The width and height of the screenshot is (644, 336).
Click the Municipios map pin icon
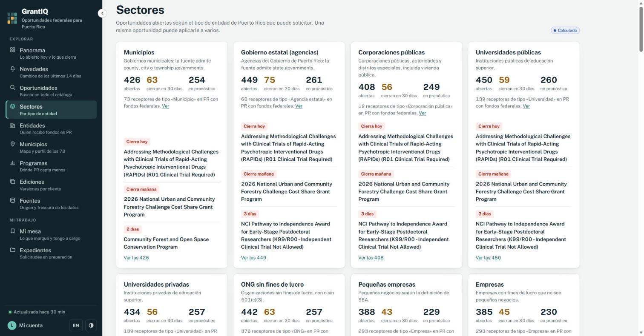click(13, 144)
